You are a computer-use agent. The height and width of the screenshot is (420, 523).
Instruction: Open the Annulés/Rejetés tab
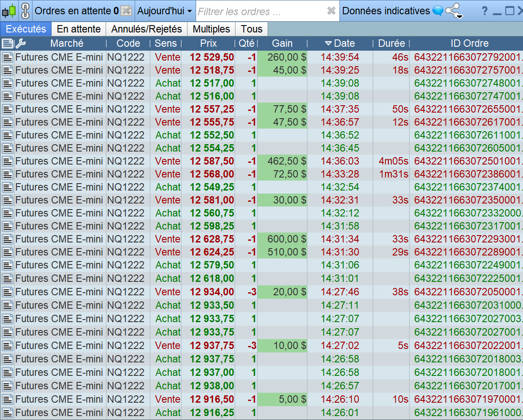pyautogui.click(x=146, y=29)
